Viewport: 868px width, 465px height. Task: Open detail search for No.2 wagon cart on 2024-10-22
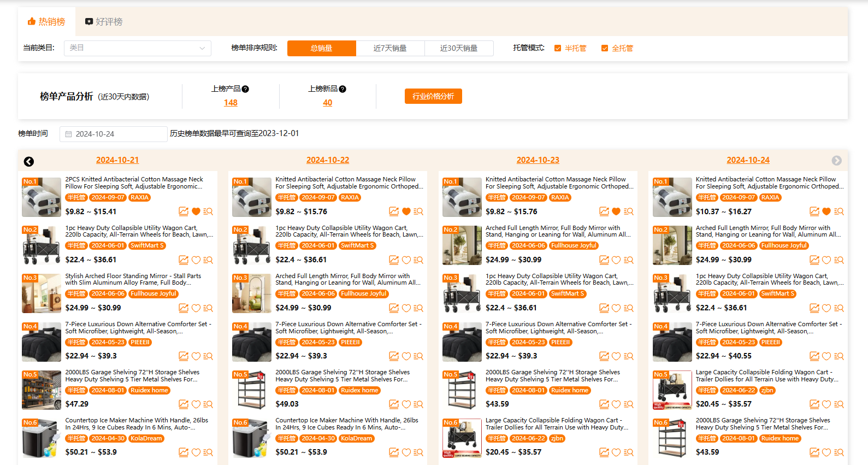(418, 260)
